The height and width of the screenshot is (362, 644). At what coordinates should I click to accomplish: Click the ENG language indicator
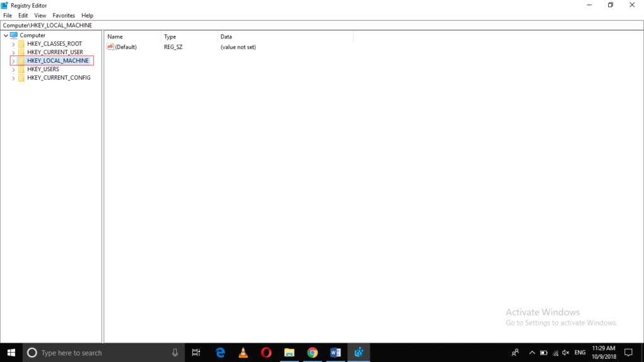click(579, 353)
